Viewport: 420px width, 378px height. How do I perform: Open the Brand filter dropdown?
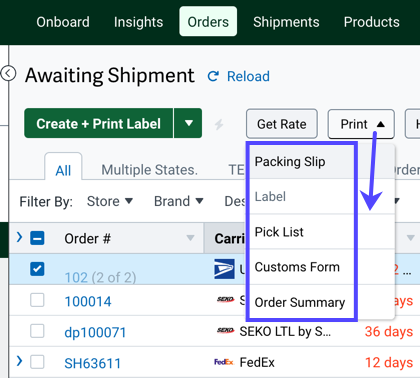click(x=178, y=201)
